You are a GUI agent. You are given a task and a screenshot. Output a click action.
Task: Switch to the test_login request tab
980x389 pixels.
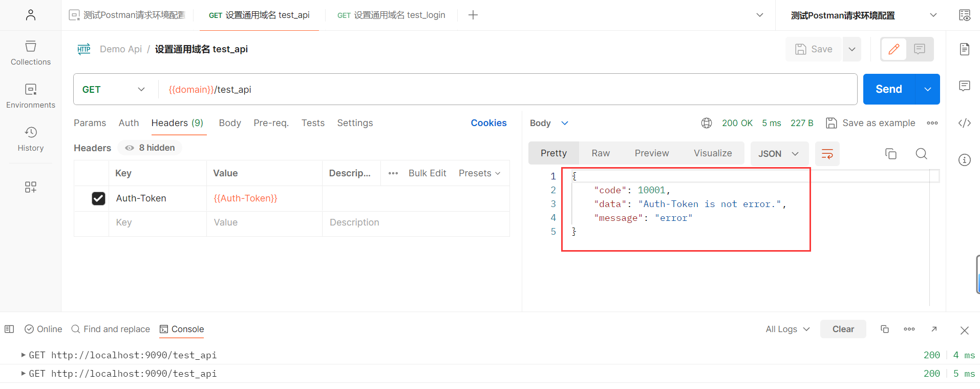391,15
